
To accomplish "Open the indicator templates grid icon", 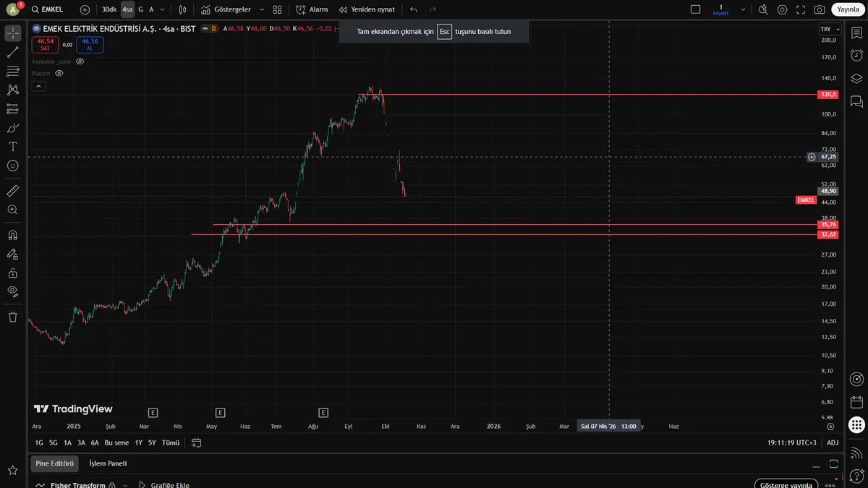I will pyautogui.click(x=278, y=9).
